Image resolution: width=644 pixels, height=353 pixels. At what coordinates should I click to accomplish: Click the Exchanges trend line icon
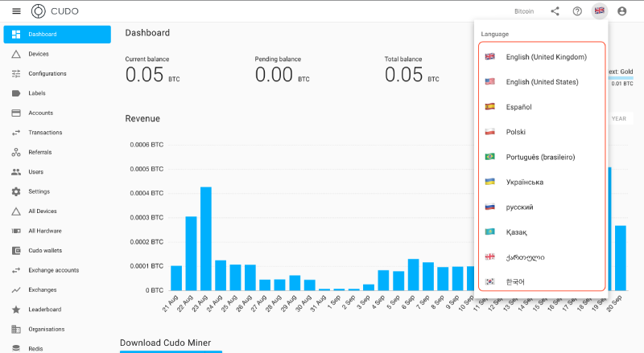tap(16, 289)
